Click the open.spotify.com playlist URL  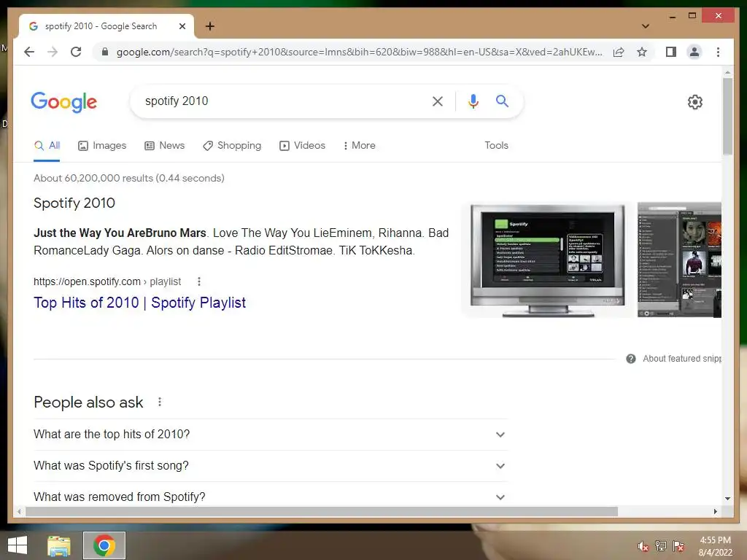[x=107, y=281]
